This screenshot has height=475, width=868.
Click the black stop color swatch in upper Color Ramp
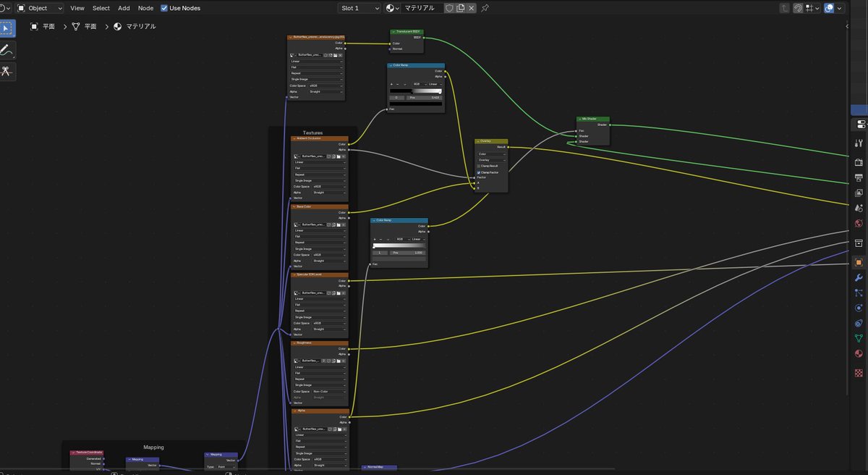pyautogui.click(x=416, y=104)
